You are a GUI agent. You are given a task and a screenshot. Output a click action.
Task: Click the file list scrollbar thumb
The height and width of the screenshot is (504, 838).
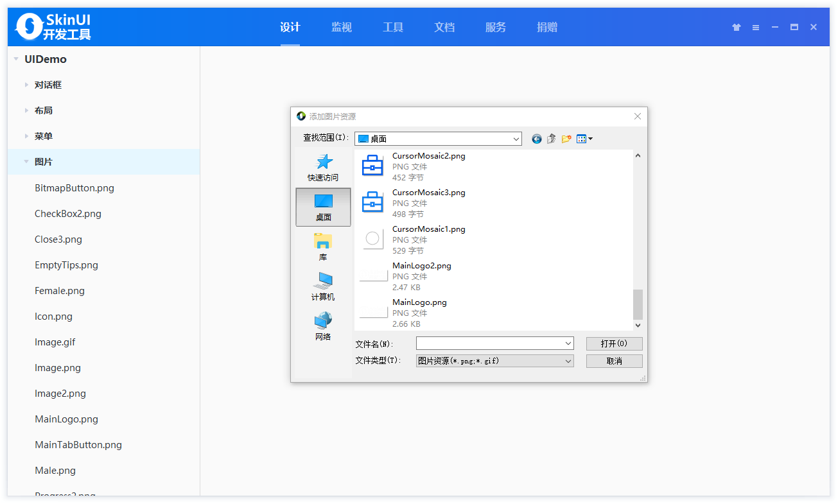click(638, 304)
